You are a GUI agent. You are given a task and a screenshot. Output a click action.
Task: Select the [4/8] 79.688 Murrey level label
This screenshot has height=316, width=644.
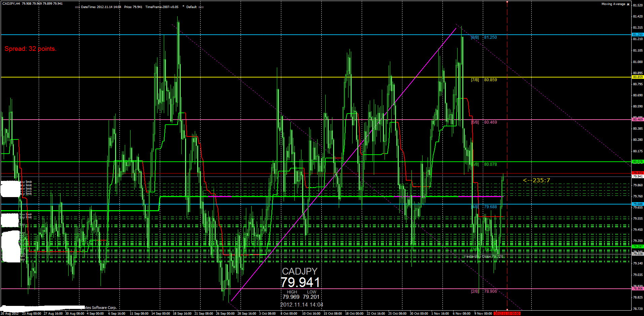click(484, 207)
